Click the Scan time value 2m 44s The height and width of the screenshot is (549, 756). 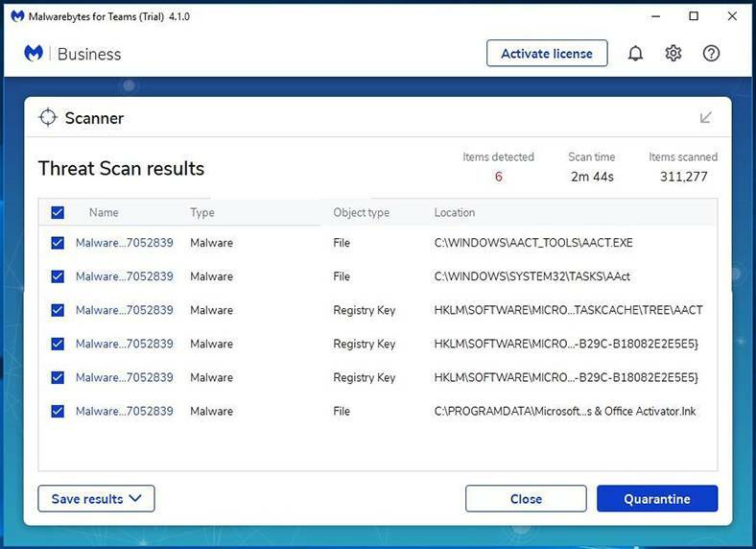tap(592, 177)
